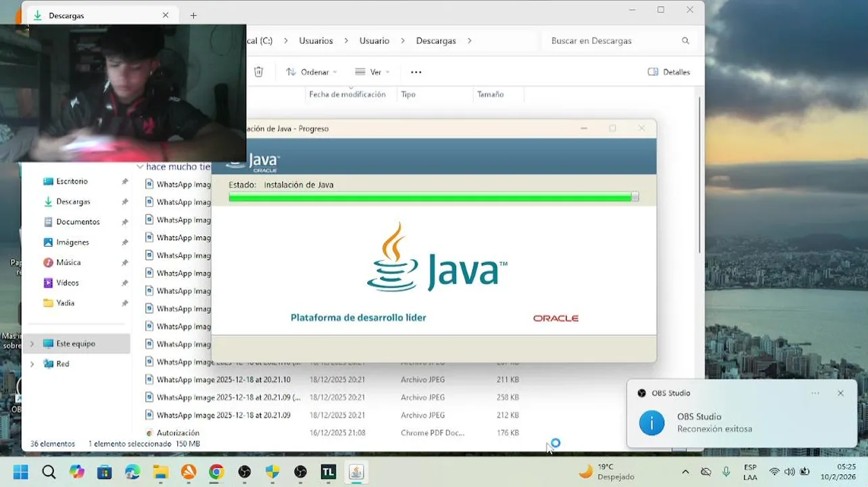Open Google Chrome from the taskbar
This screenshot has height=487, width=868.
216,471
